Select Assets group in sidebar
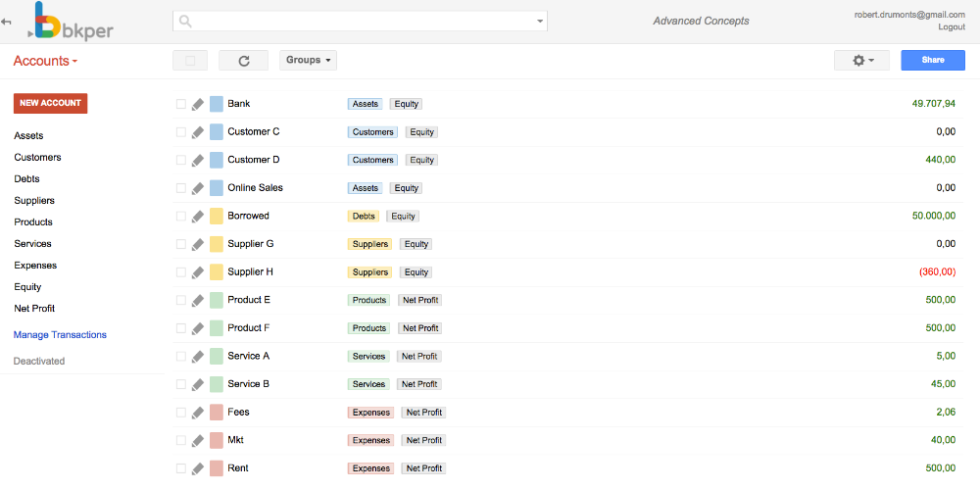980x490 pixels. (x=28, y=135)
